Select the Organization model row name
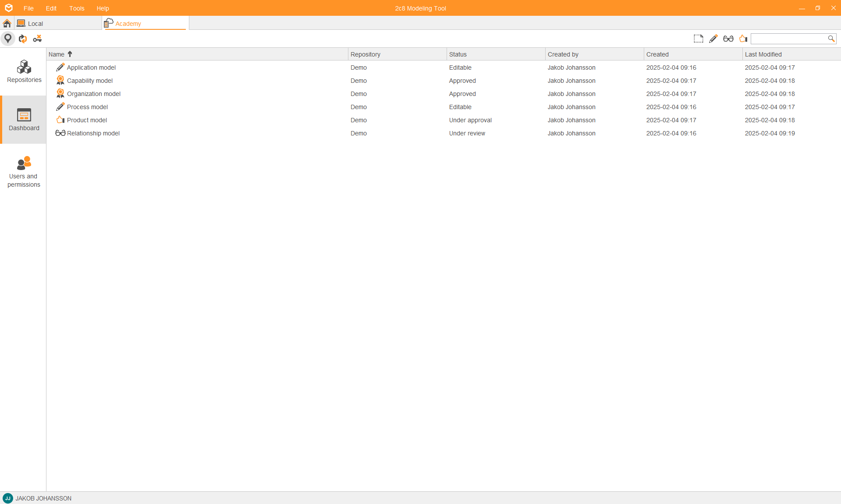Image resolution: width=841 pixels, height=504 pixels. click(x=94, y=94)
